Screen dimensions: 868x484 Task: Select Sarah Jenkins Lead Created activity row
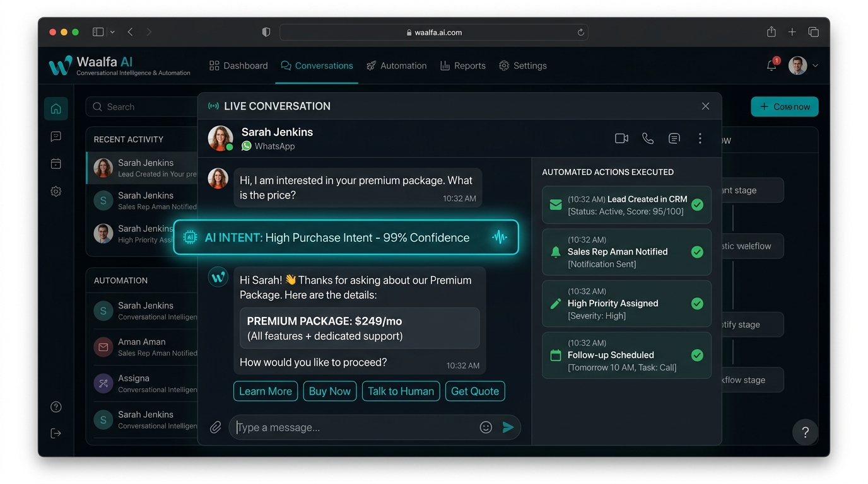tap(143, 168)
